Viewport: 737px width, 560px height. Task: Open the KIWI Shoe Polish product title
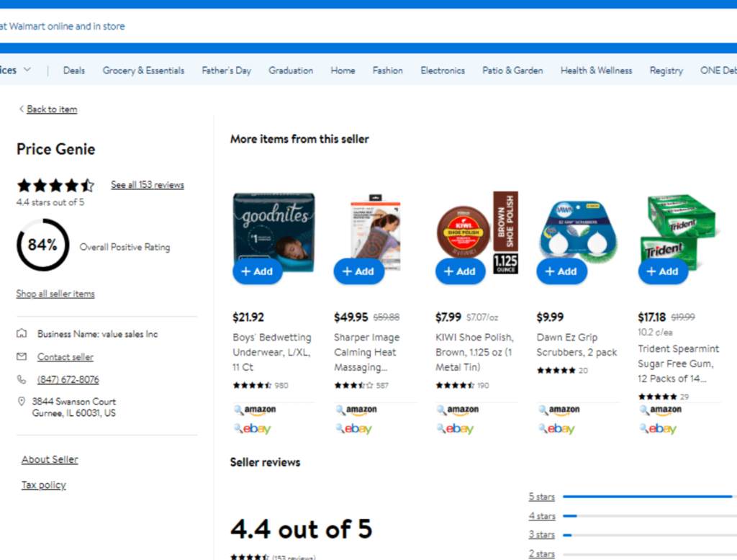point(475,352)
